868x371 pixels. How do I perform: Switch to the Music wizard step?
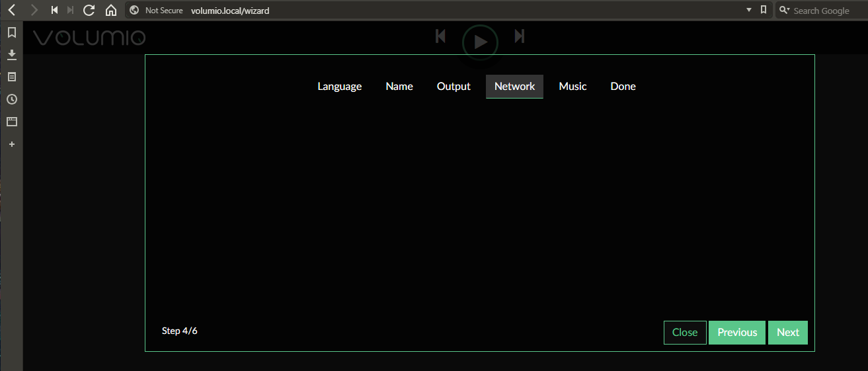pyautogui.click(x=572, y=87)
